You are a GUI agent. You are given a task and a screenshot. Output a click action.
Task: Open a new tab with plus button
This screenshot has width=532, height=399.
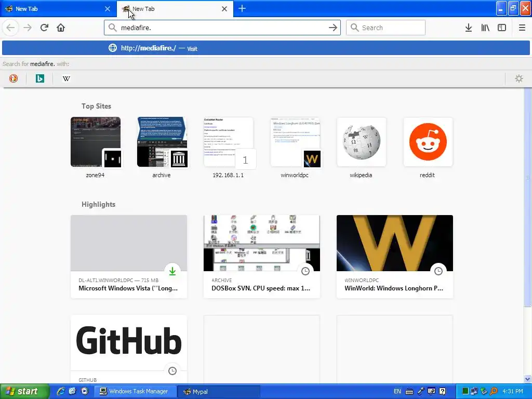(x=242, y=8)
